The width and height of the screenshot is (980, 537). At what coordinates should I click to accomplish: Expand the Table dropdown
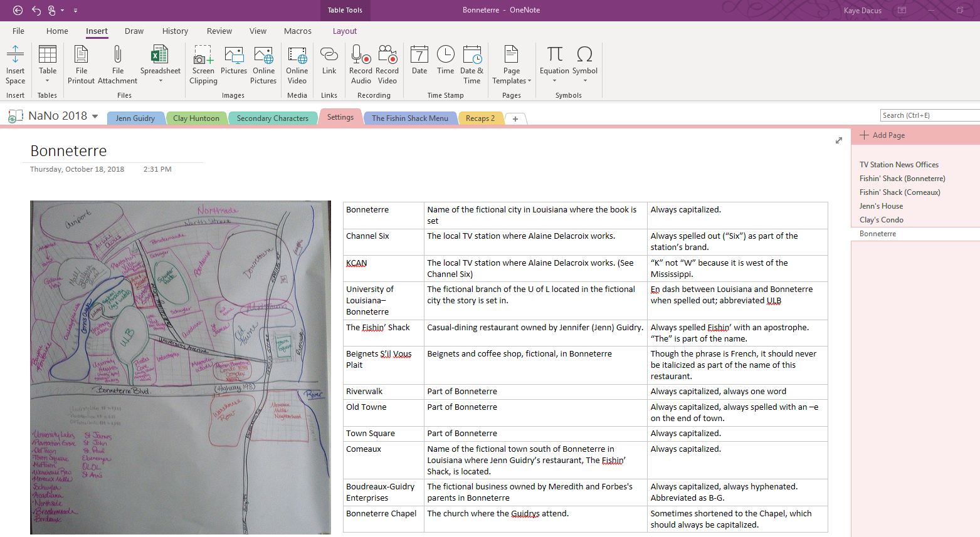[48, 80]
